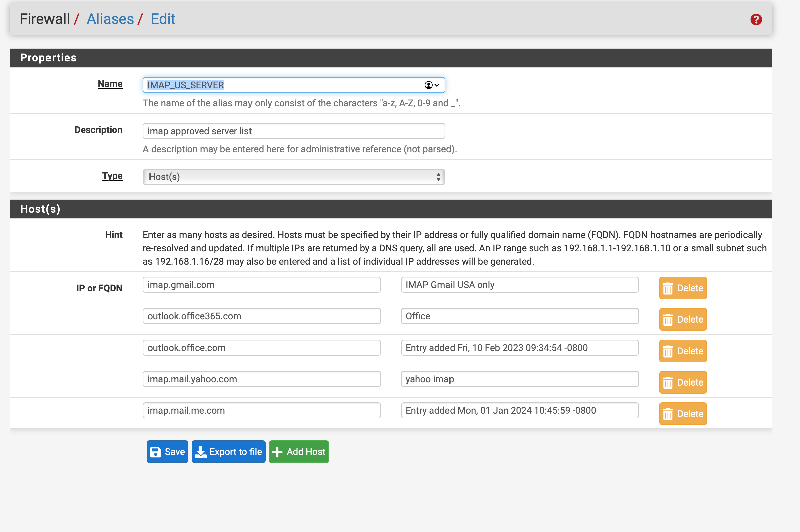Click the Type dropdown stepper arrows
Image resolution: width=800 pixels, height=532 pixels.
pyautogui.click(x=438, y=177)
